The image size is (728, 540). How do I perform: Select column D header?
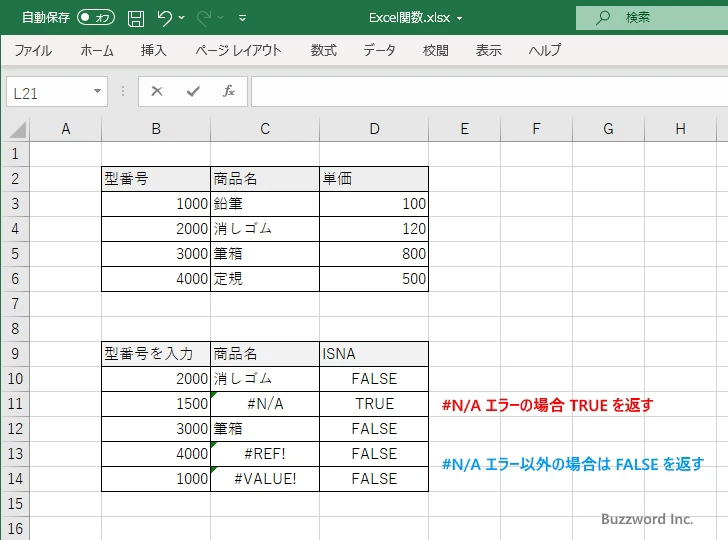(x=374, y=129)
